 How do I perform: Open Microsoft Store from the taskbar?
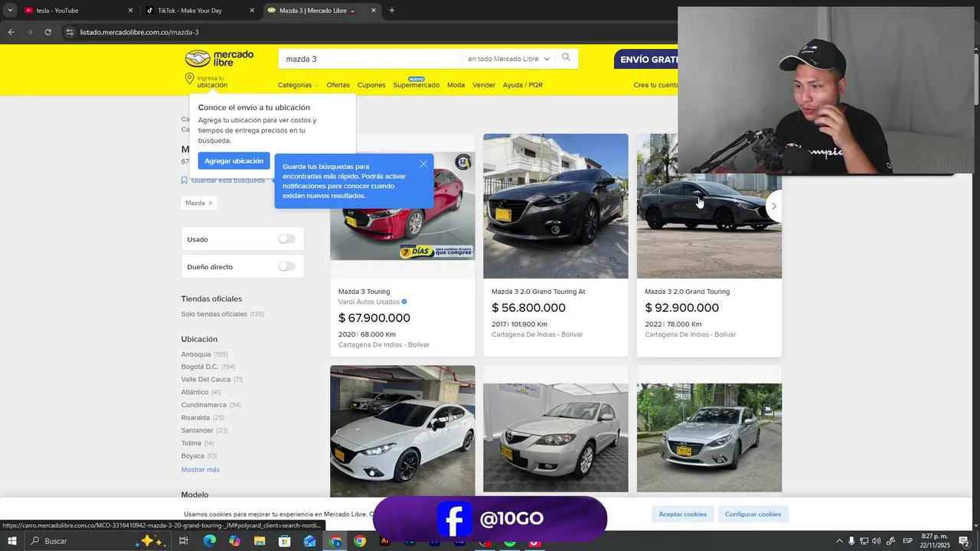285,541
